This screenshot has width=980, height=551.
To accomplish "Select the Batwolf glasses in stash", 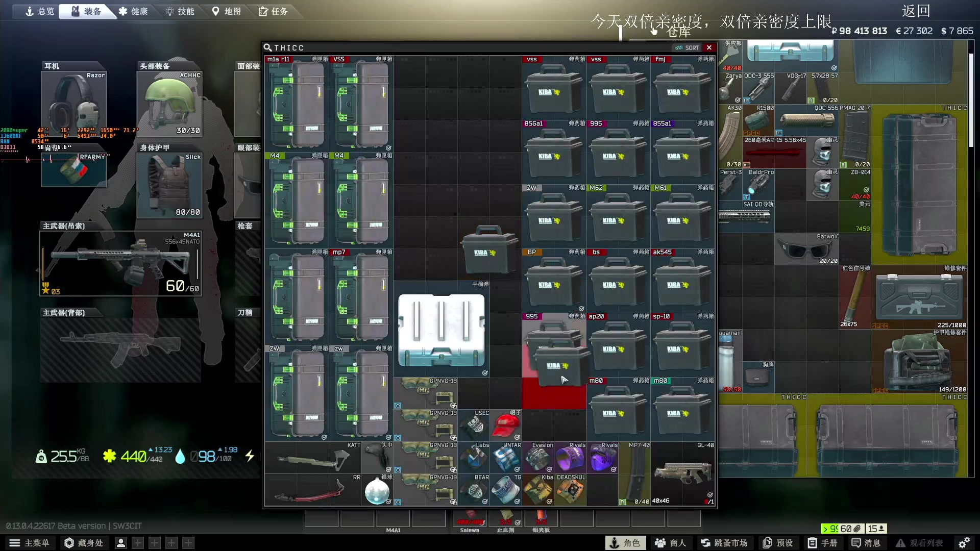I will [806, 249].
